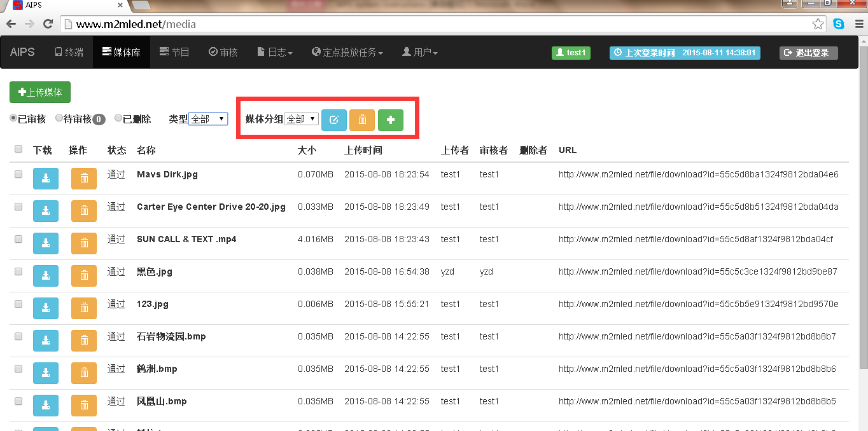The height and width of the screenshot is (431, 868).
Task: Bookmark this page with the star icon
Action: click(818, 24)
